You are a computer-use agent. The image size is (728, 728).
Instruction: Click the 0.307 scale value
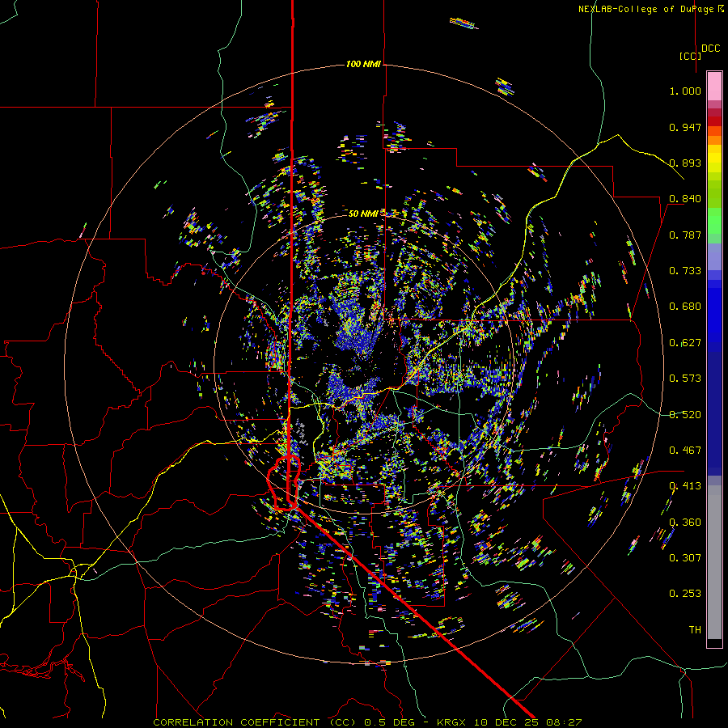(685, 558)
